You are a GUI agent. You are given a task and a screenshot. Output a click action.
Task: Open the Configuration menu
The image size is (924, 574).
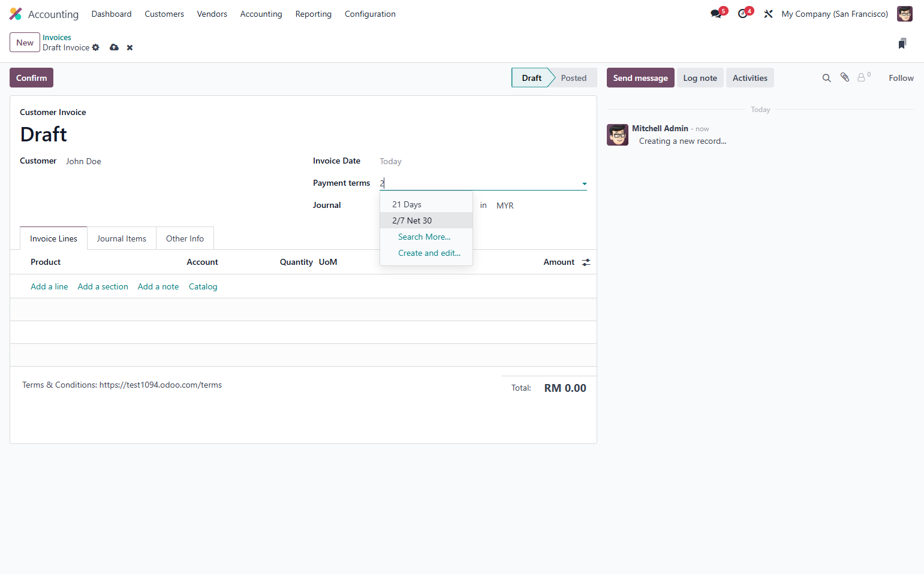coord(370,14)
